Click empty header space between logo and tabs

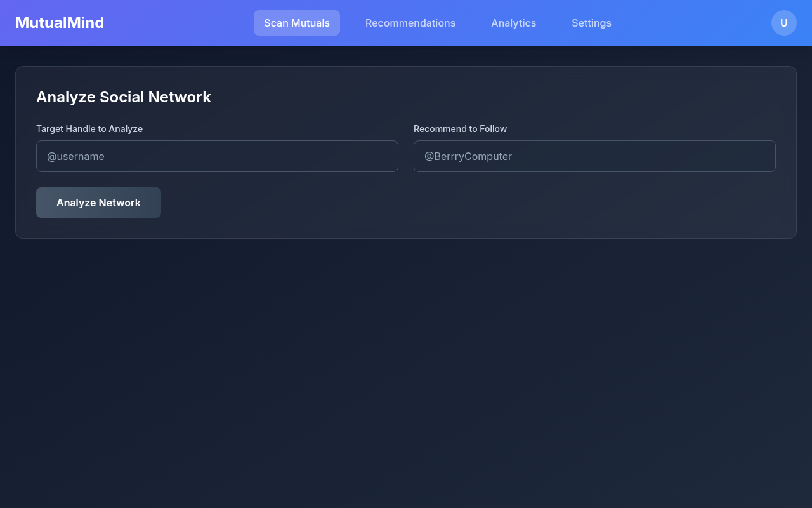178,23
